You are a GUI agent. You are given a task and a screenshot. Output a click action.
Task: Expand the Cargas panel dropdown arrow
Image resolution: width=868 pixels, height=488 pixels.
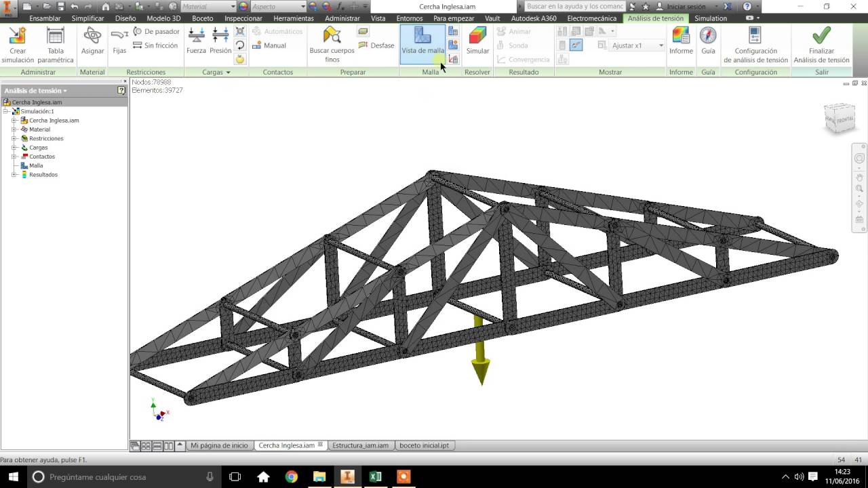point(228,73)
